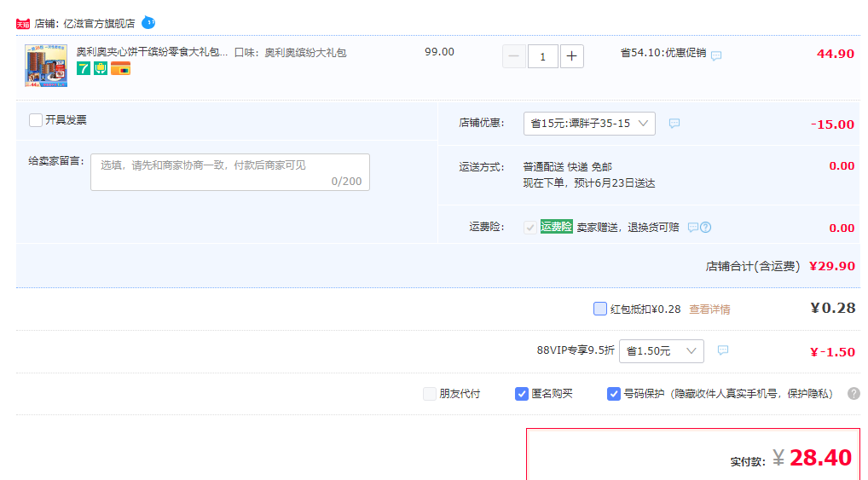
Task: Open info bubble beside 省54.10:优惠促销
Action: pos(716,56)
